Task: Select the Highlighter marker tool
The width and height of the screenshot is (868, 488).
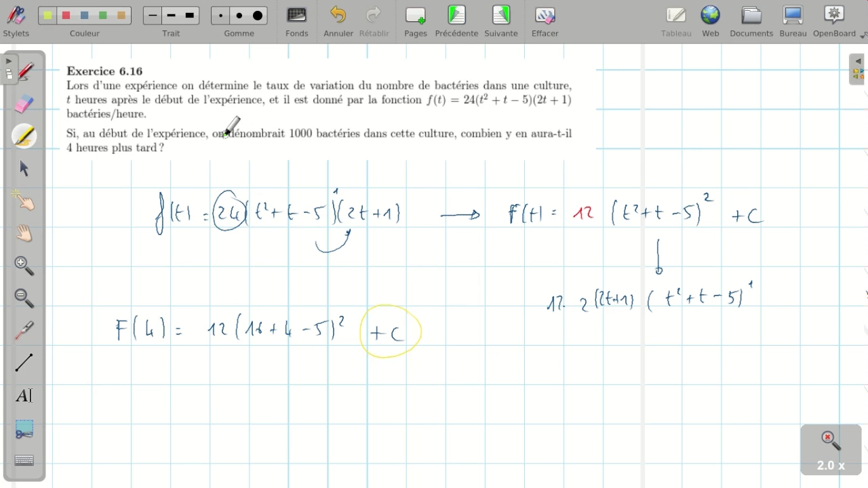Action: click(24, 136)
